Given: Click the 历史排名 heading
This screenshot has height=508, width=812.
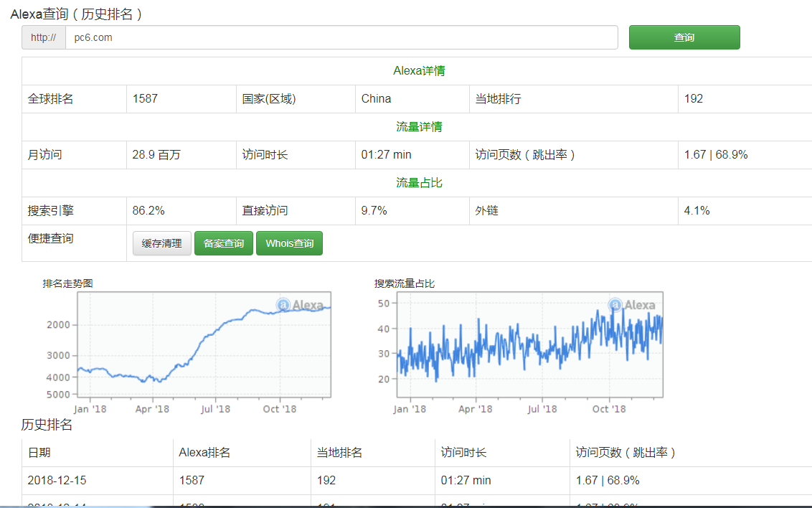Looking at the screenshot, I should pyautogui.click(x=47, y=425).
